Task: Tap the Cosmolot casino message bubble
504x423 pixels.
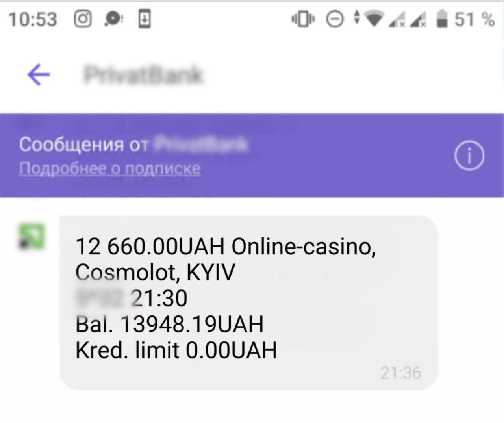Action: click(248, 302)
